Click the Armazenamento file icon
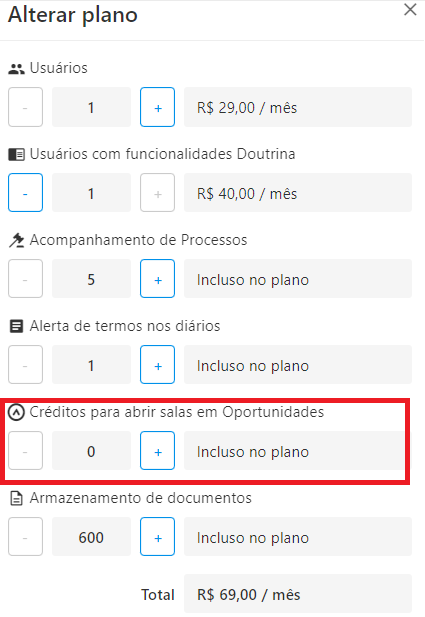Viewport: 425px width, 617px height. click(x=17, y=498)
